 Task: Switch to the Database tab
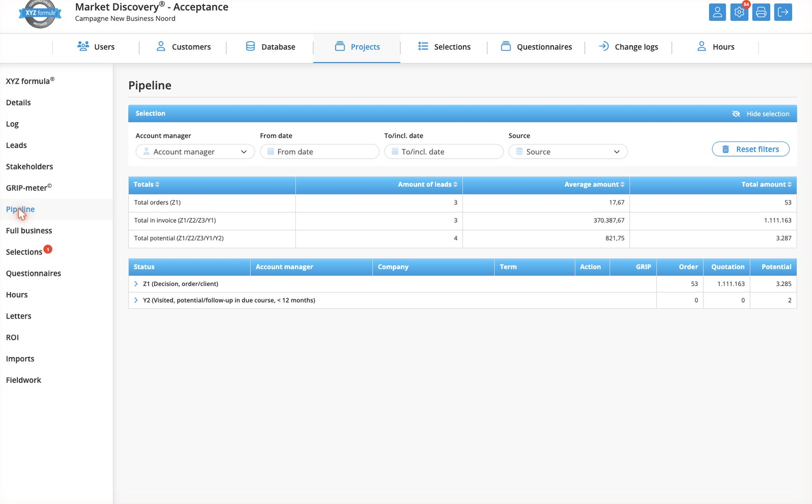coord(270,47)
